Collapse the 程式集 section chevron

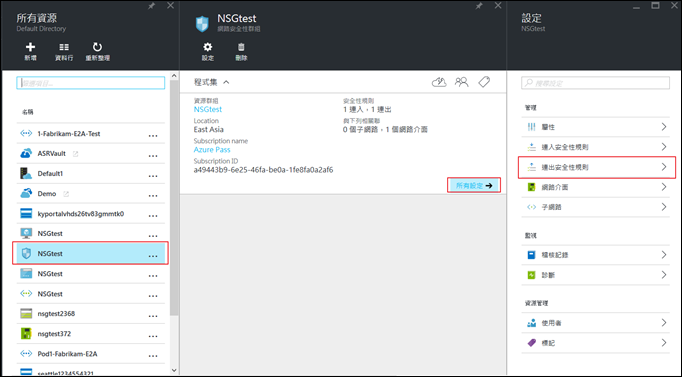(226, 82)
